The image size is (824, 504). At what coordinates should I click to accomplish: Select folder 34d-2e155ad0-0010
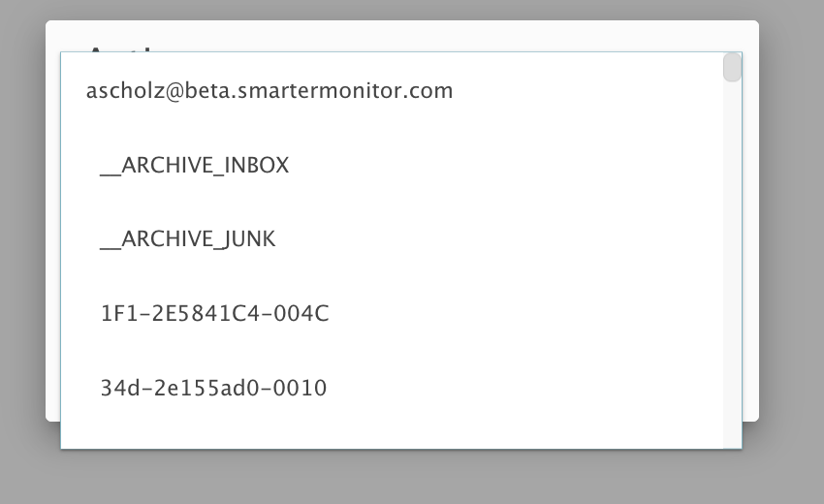(213, 389)
